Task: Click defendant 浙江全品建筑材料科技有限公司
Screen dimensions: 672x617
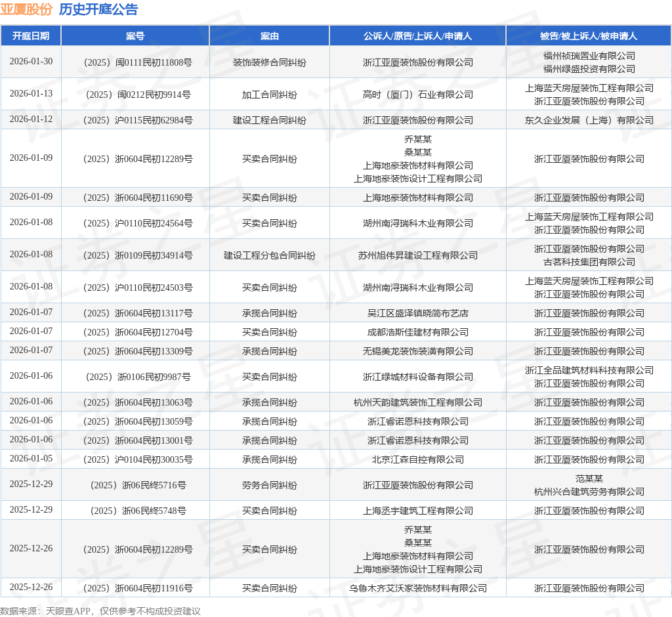Action: [589, 370]
